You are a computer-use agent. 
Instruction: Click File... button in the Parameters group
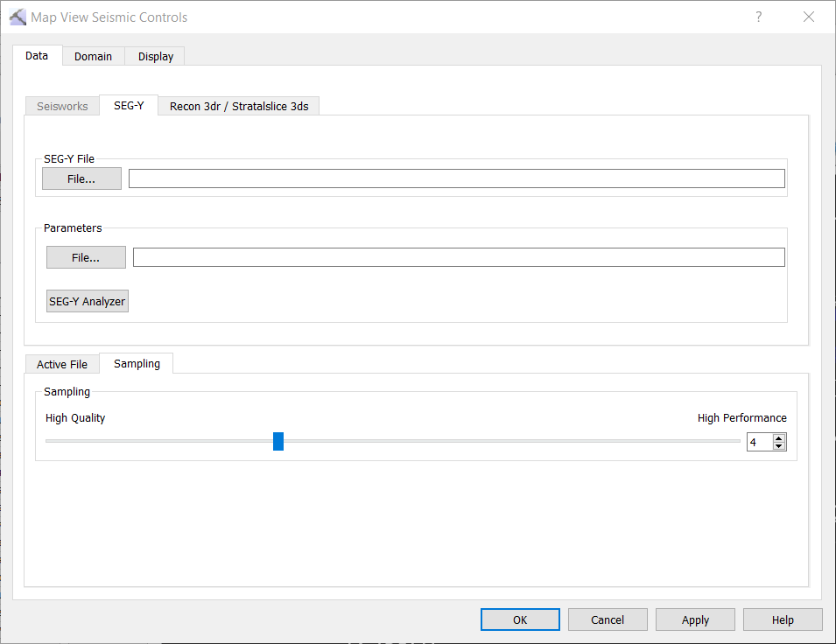point(86,257)
